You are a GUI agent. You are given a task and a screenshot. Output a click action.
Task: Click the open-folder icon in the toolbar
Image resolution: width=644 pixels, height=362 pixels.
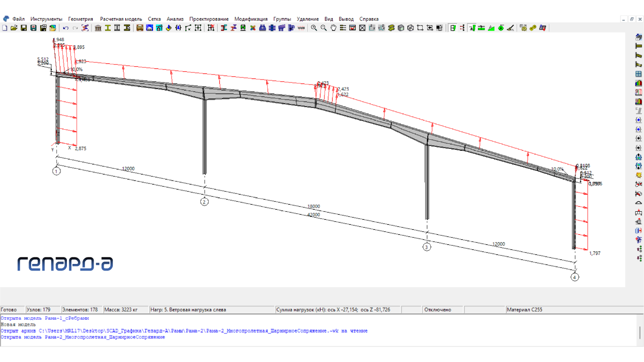click(14, 28)
